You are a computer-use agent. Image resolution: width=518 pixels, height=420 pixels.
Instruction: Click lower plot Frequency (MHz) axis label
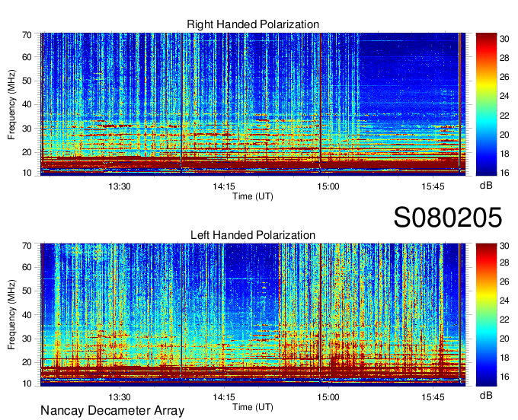(x=11, y=315)
